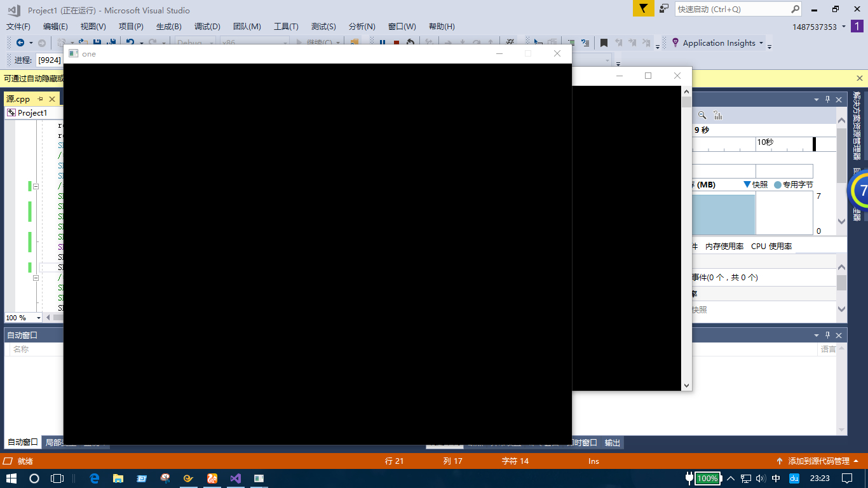Expand the 添加到源代码管理 status bar menu
This screenshot has height=488, width=868.
[x=856, y=461]
